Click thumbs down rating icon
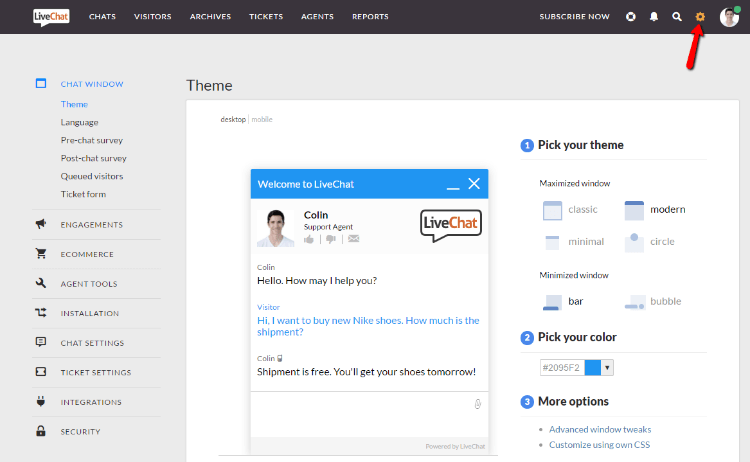Viewport: 750px width, 462px height. [331, 239]
